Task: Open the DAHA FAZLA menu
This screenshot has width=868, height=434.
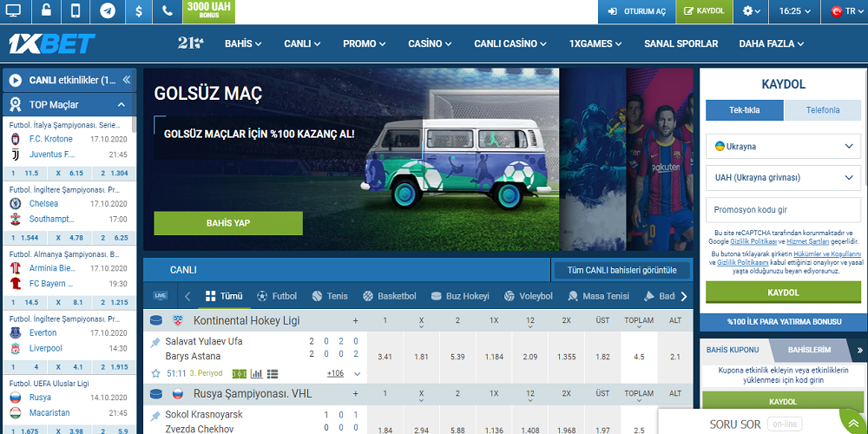Action: click(772, 43)
